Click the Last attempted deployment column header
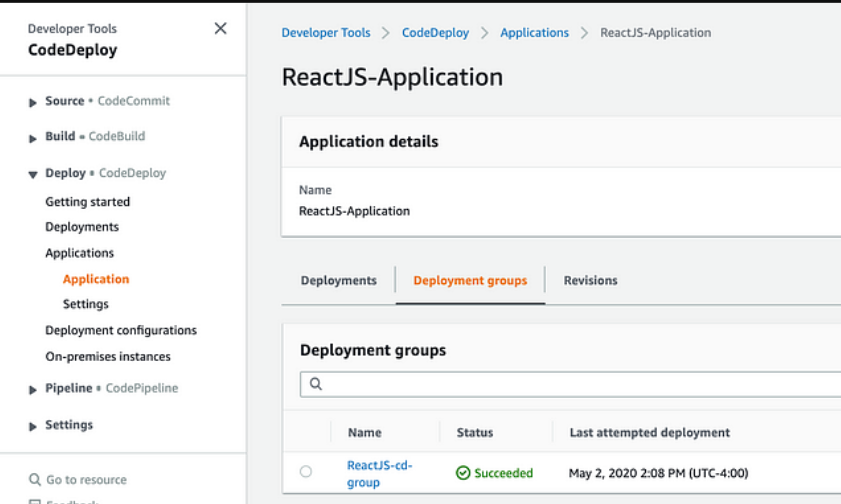 [650, 433]
